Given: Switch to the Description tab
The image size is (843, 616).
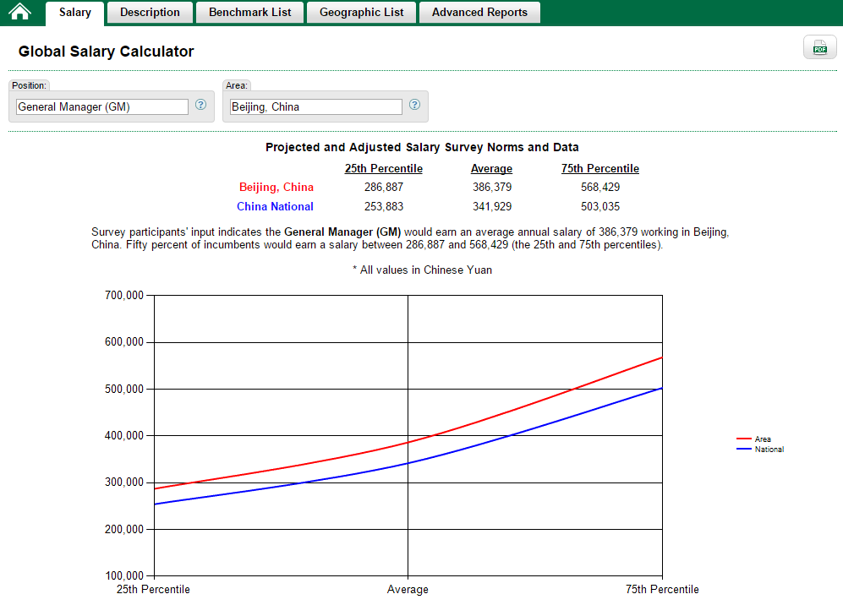Looking at the screenshot, I should point(150,13).
